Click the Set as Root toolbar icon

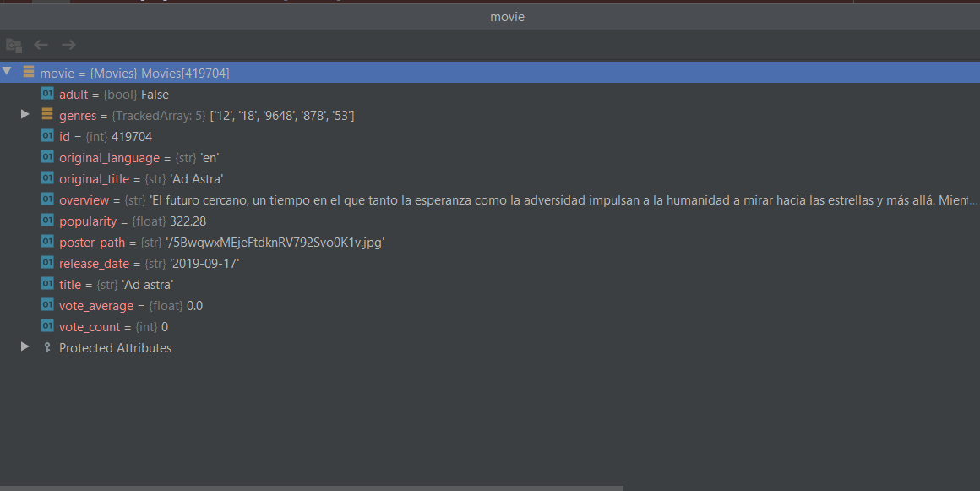(13, 45)
